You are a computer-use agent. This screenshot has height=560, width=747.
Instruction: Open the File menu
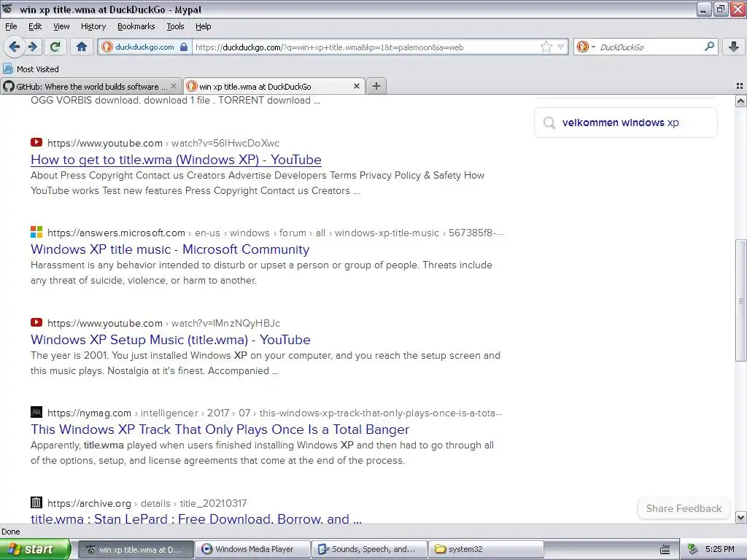[11, 26]
